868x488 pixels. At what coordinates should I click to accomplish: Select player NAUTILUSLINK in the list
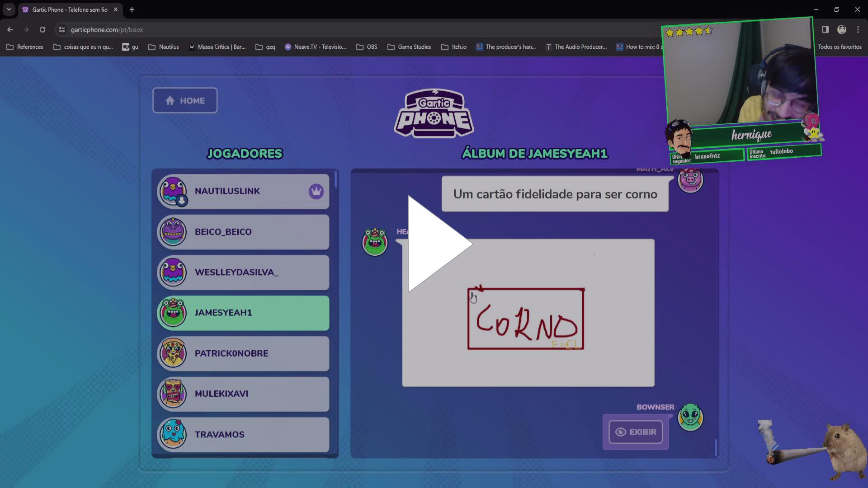(x=243, y=191)
